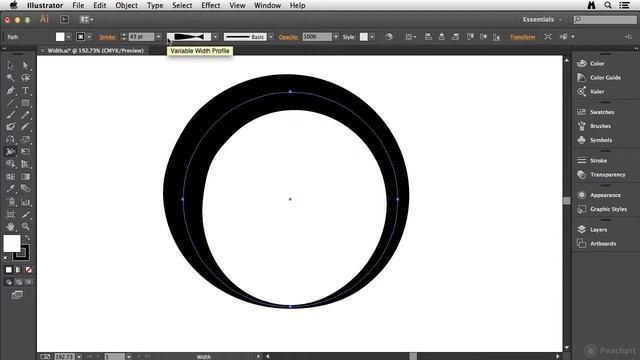This screenshot has height=360, width=640.
Task: Open the Object menu
Action: point(127,5)
